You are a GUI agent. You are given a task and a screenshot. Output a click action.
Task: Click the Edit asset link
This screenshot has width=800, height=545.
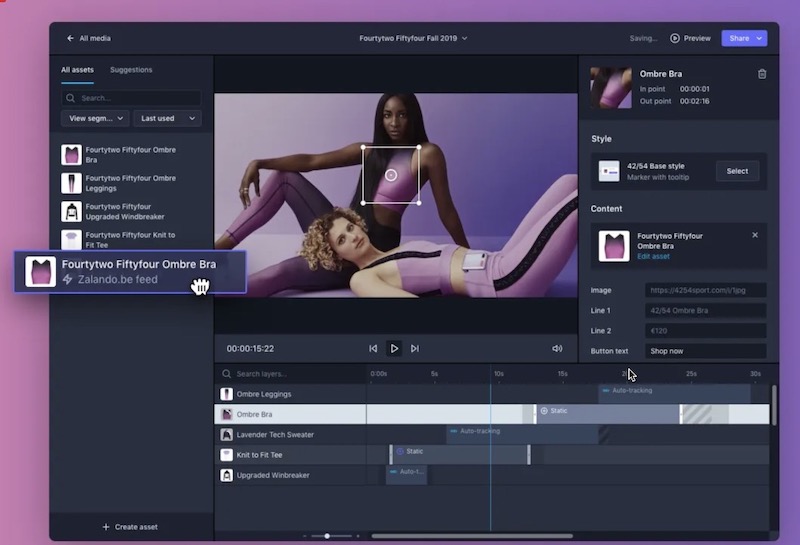655,257
